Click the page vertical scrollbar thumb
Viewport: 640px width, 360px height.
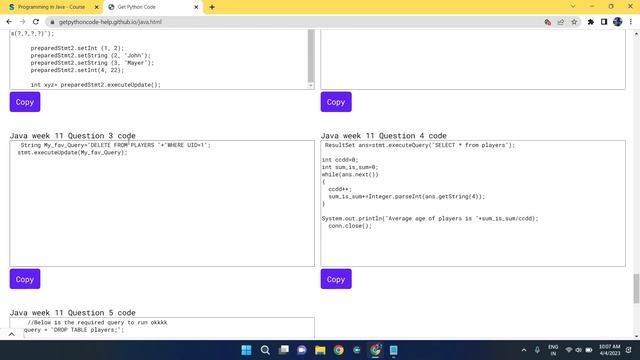(636, 289)
